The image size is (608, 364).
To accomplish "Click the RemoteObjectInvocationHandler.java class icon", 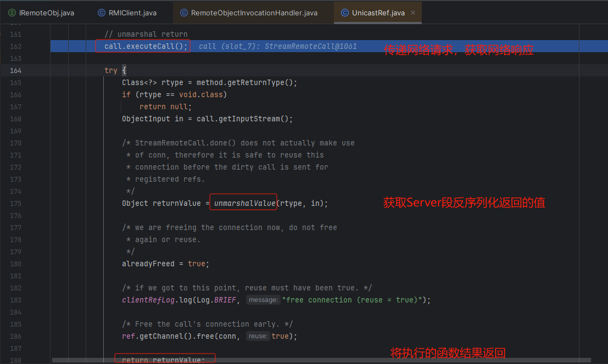I will [x=183, y=13].
